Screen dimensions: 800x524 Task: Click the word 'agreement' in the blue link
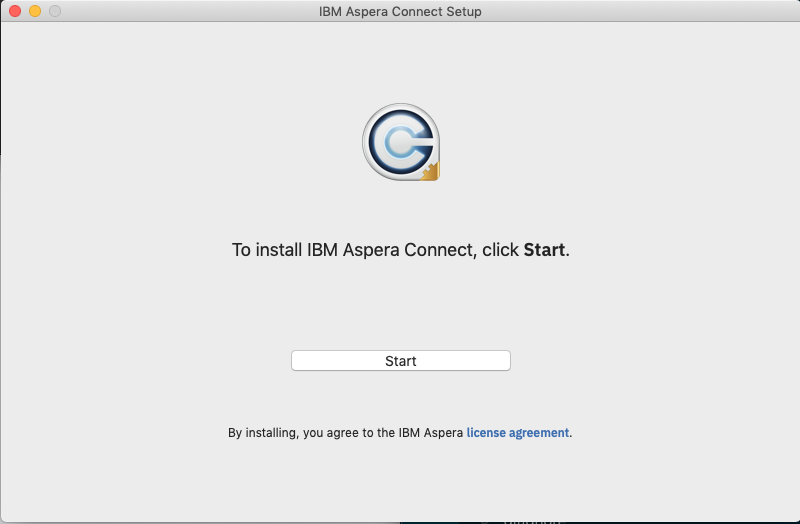[540, 433]
